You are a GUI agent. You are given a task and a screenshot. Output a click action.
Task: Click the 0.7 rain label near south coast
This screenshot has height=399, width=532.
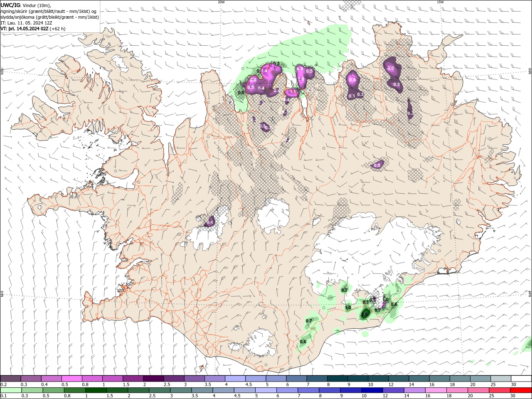coord(309,321)
